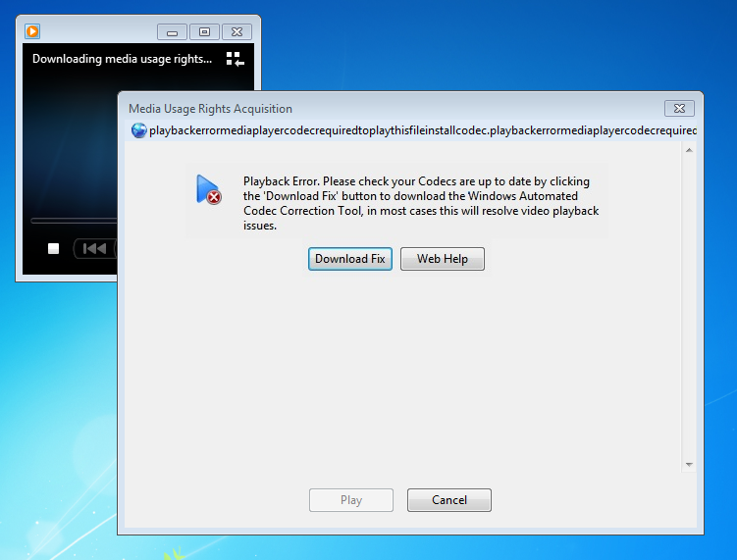Minimize the Windows Media Player window
The width and height of the screenshot is (737, 560).
(x=172, y=32)
